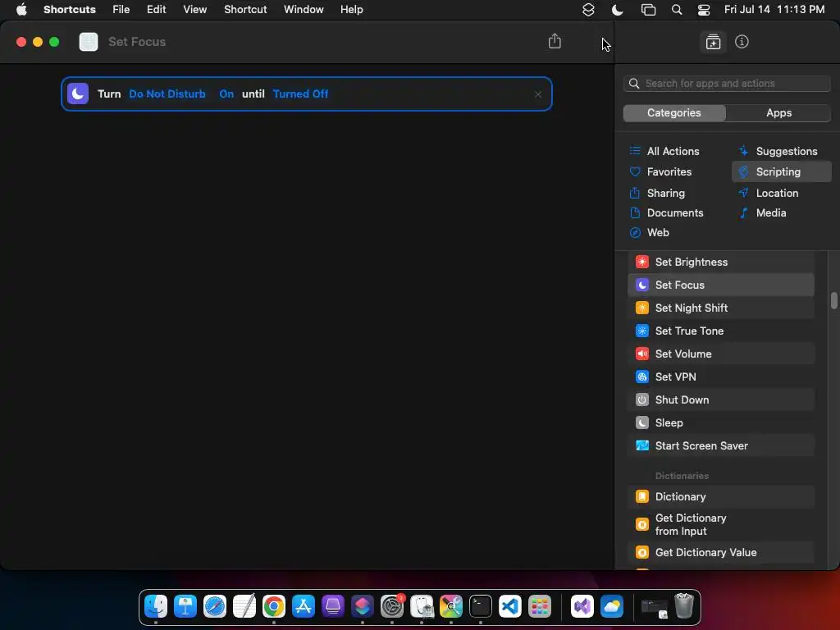The height and width of the screenshot is (630, 840).
Task: Click the moon icon in the Focus action
Action: click(78, 94)
